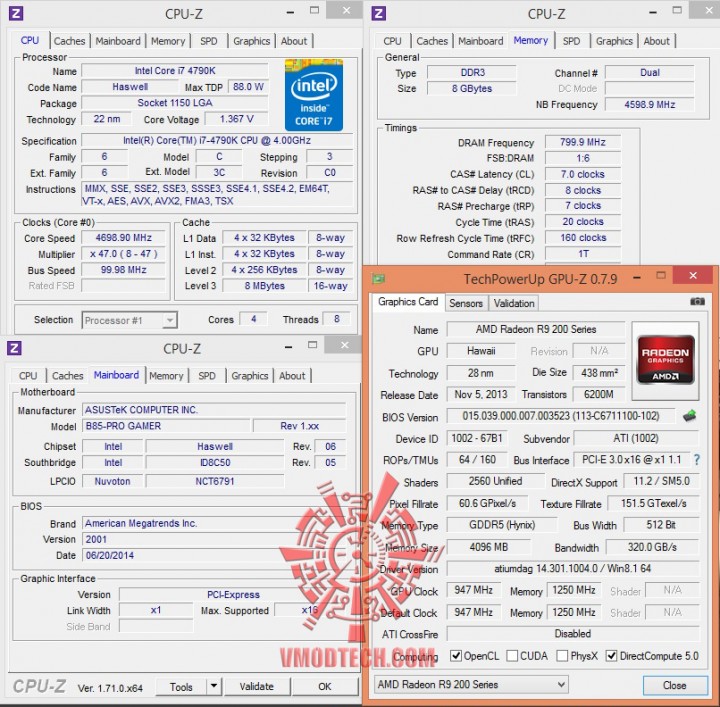This screenshot has height=707, width=720.
Task: Select SPD tab in Memory window
Action: coord(571,41)
